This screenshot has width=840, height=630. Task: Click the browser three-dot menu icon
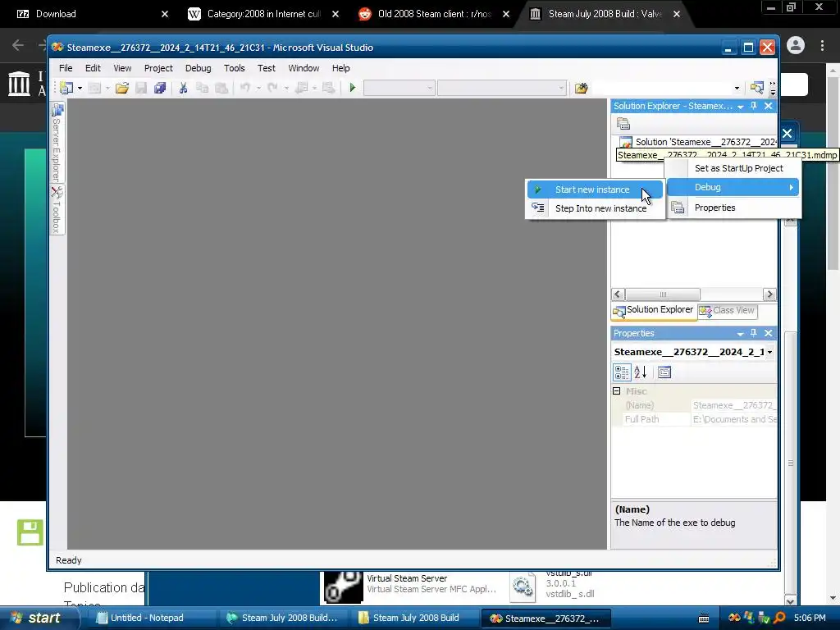pyautogui.click(x=822, y=46)
